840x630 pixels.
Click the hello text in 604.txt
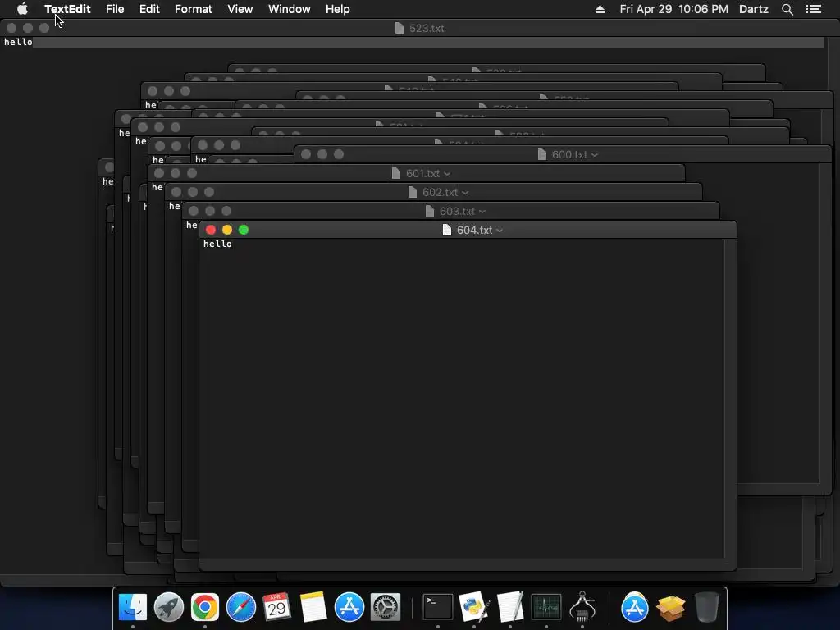coord(217,244)
